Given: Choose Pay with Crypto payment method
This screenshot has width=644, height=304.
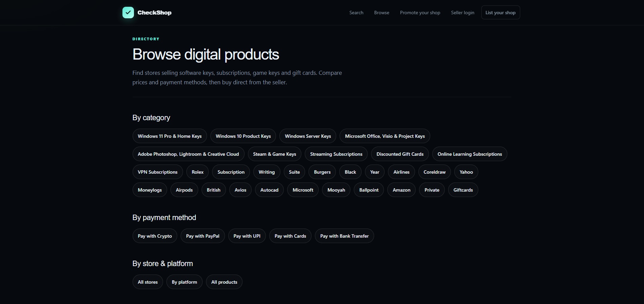Looking at the screenshot, I should point(155,236).
